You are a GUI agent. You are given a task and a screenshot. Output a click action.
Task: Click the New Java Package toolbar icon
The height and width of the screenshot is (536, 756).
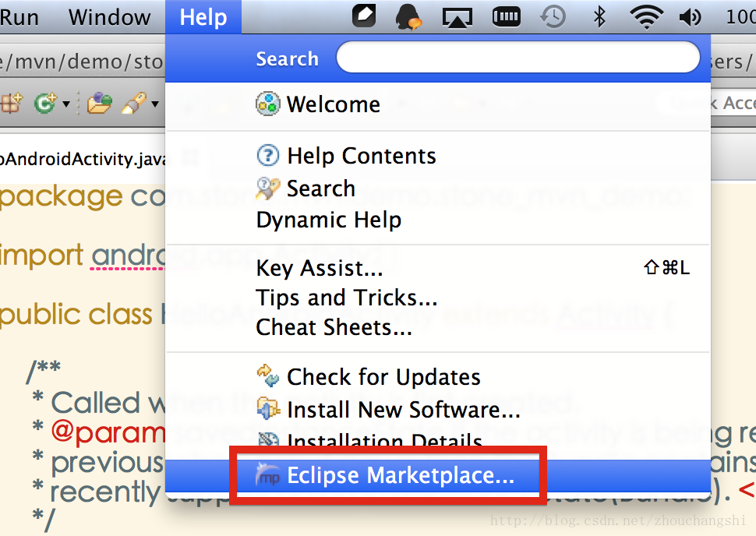tap(11, 103)
